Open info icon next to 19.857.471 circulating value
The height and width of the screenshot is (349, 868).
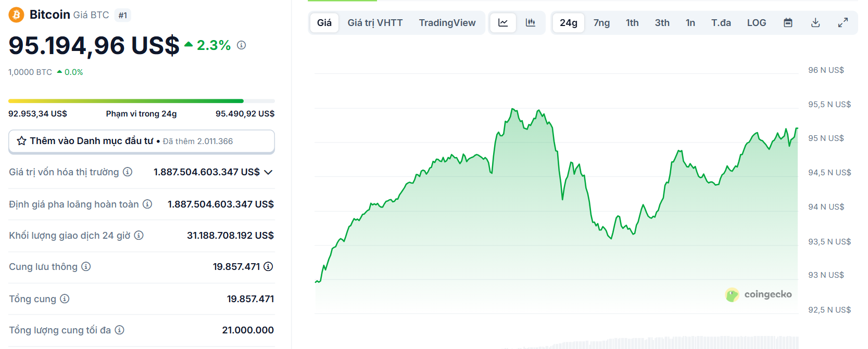[268, 266]
